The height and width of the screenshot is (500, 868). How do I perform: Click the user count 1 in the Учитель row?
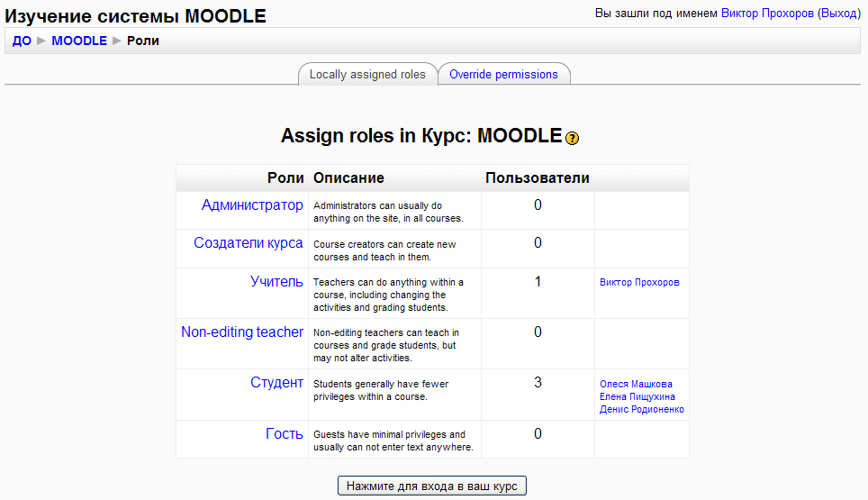pyautogui.click(x=538, y=282)
